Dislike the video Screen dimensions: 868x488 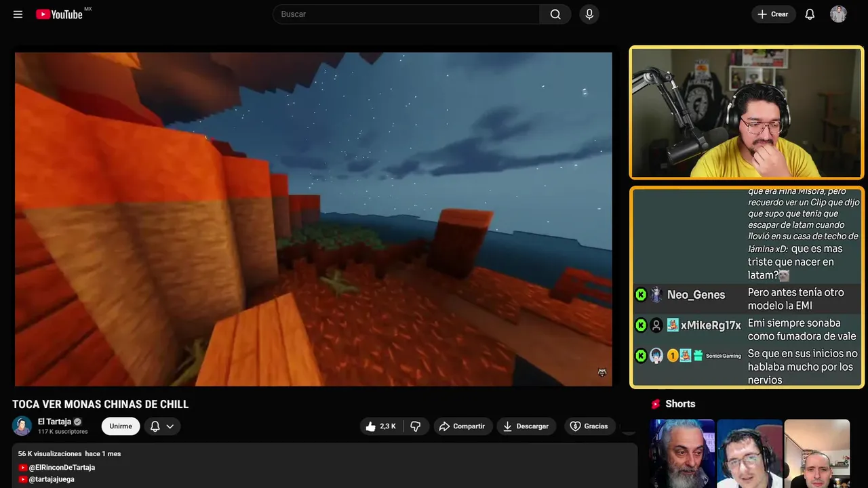coord(416,426)
